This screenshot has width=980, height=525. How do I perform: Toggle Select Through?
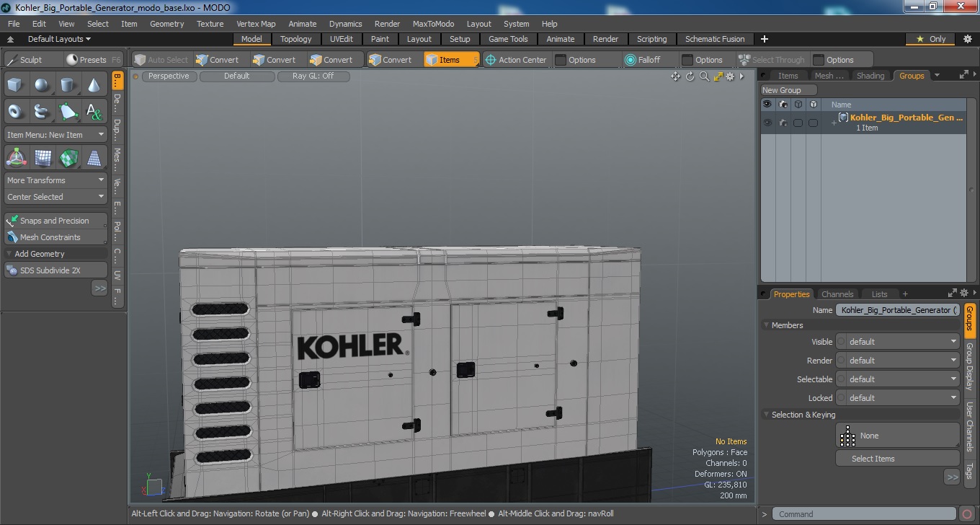click(x=772, y=60)
